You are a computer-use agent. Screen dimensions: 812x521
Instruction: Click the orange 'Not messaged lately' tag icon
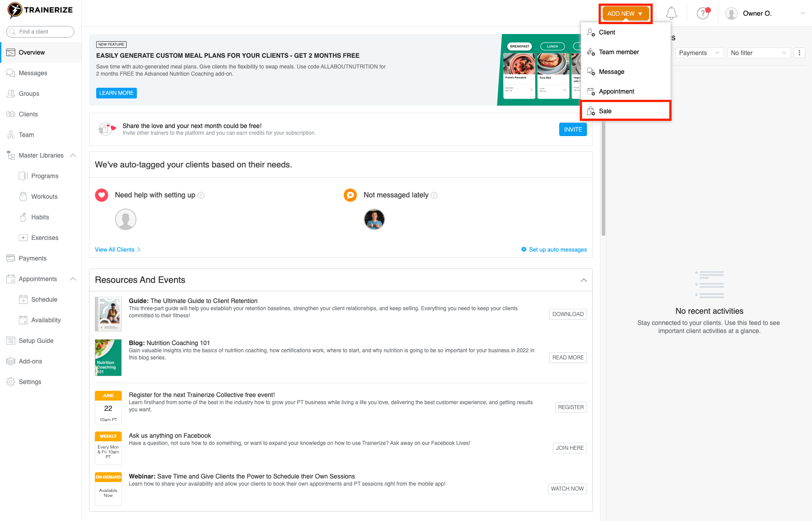350,195
